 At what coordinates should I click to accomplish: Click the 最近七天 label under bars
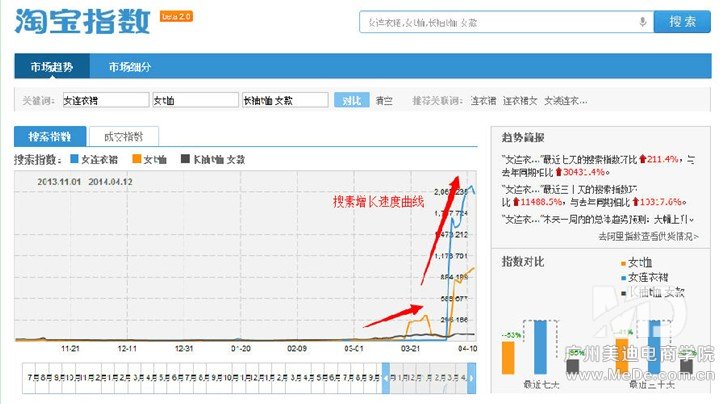(x=541, y=385)
